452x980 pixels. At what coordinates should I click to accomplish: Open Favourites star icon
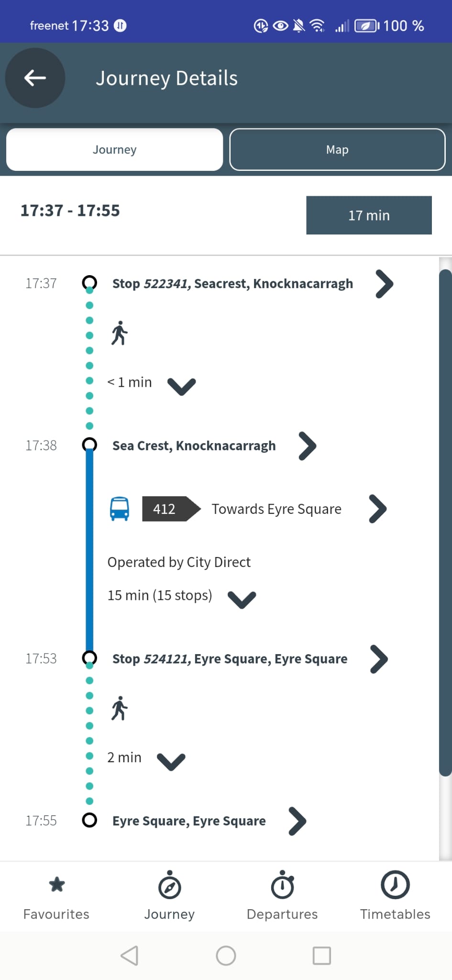pos(56,884)
